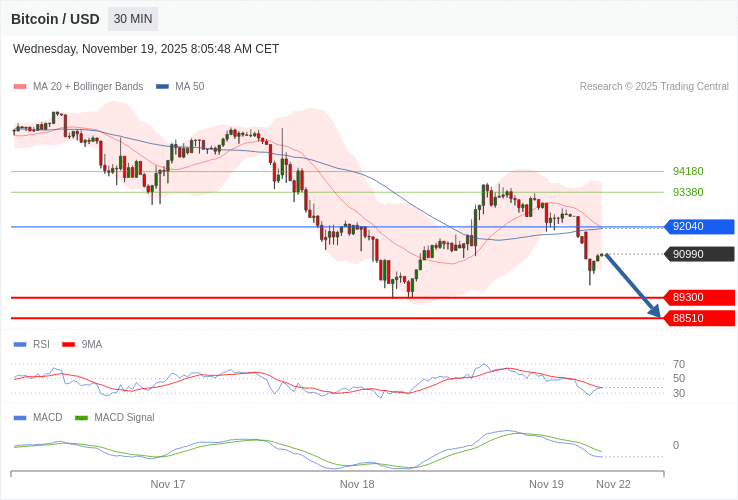Viewport: 738px width, 500px height.
Task: Click the RSI legend label
Action: click(41, 345)
